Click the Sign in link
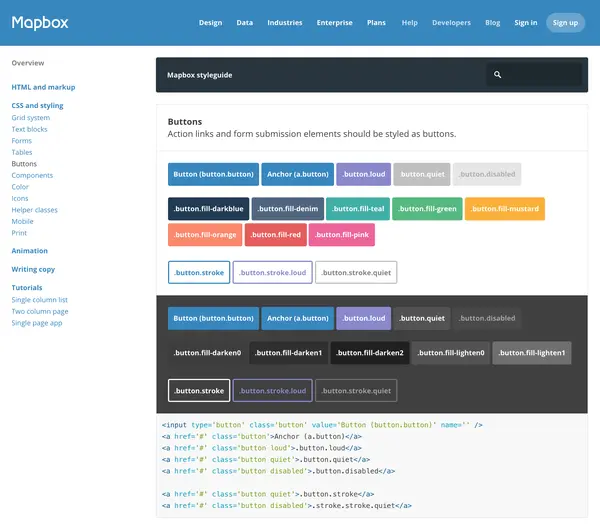600x527 pixels. 525,23
